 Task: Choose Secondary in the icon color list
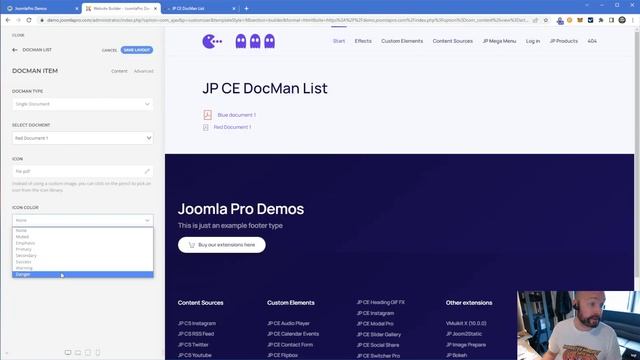pos(82,256)
